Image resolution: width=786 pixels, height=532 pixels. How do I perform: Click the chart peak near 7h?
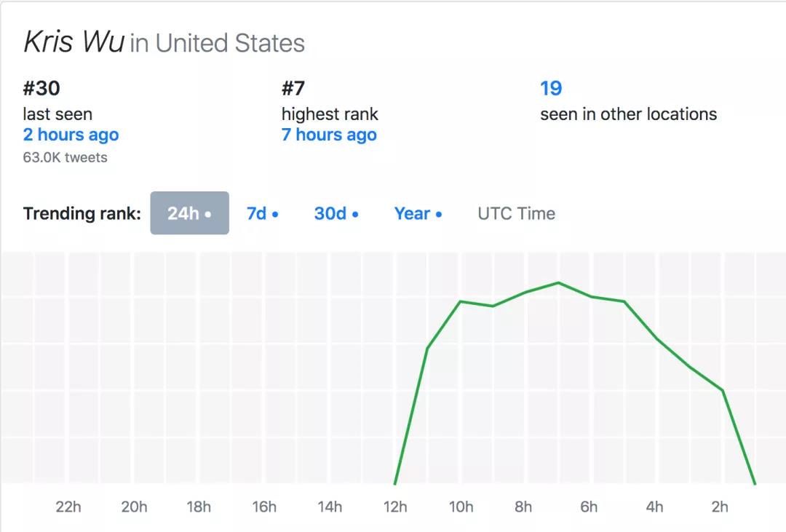558,283
